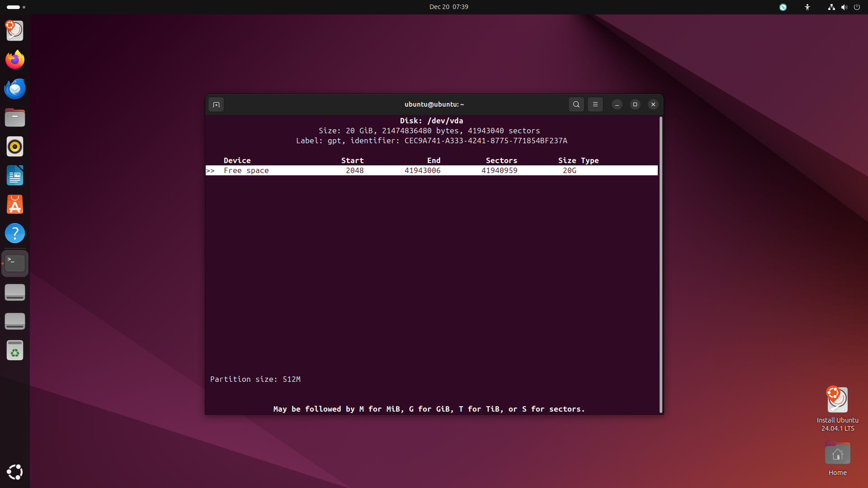Open the clock and calendar menu
The image size is (868, 488).
click(448, 7)
